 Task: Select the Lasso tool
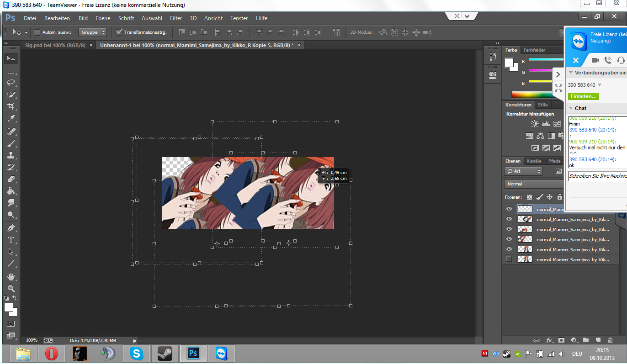[11, 83]
